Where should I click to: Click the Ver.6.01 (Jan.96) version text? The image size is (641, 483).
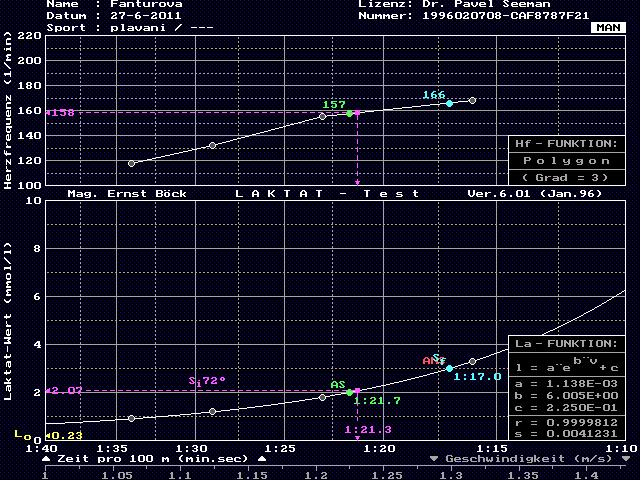click(535, 194)
